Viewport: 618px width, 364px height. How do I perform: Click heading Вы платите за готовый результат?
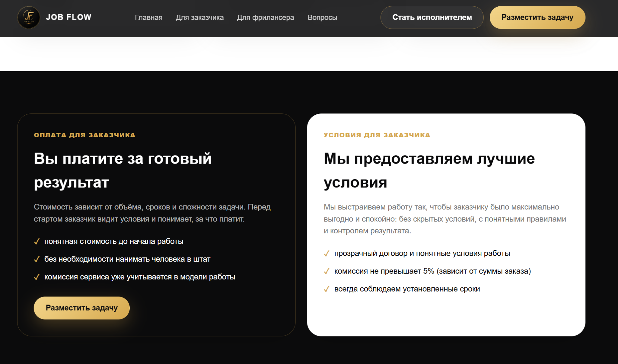click(123, 171)
